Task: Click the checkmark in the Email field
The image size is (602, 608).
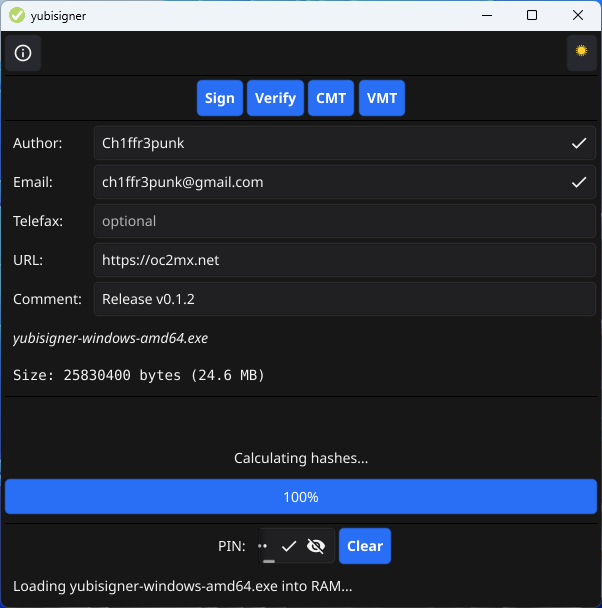Action: (x=579, y=182)
